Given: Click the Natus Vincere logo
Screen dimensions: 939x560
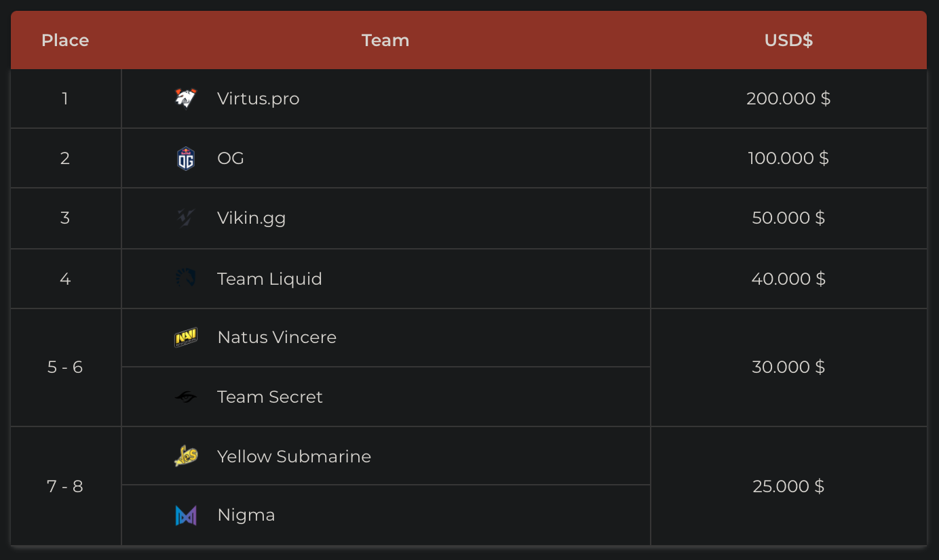Looking at the screenshot, I should pyautogui.click(x=185, y=337).
